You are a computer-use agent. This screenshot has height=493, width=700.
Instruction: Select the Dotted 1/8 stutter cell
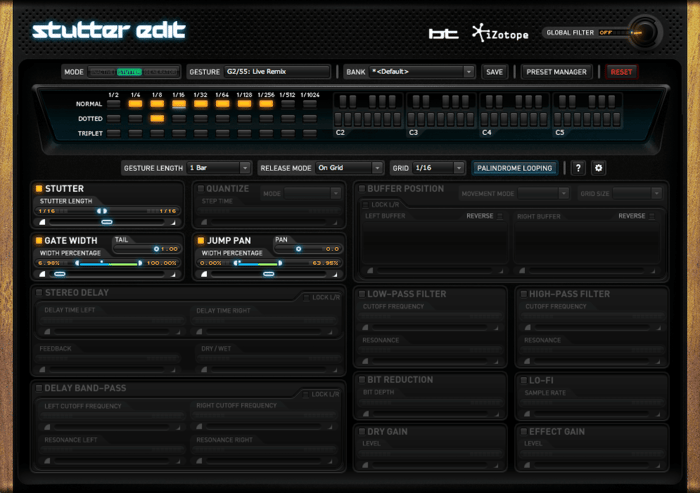157,119
